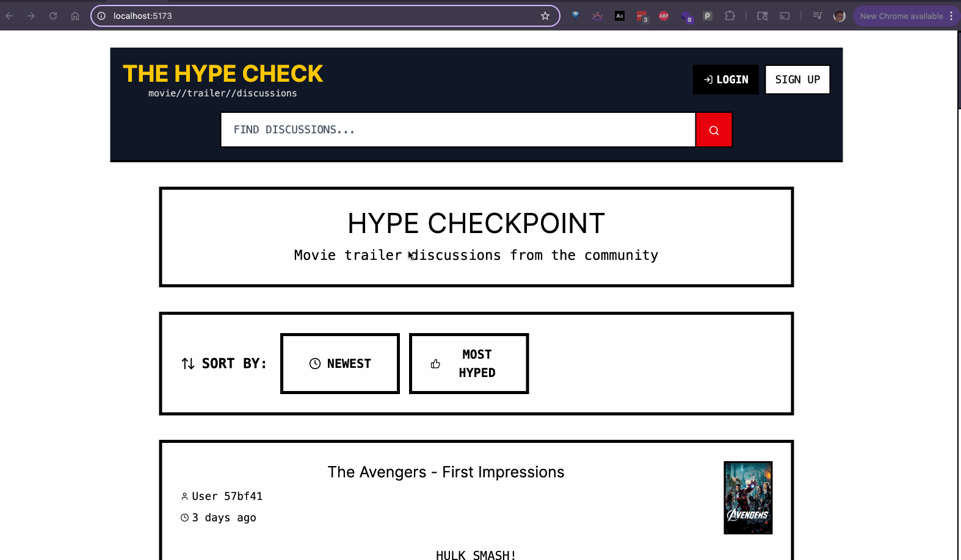Click the HYPE CHECKPOINT heading
This screenshot has height=560, width=961.
[x=476, y=223]
